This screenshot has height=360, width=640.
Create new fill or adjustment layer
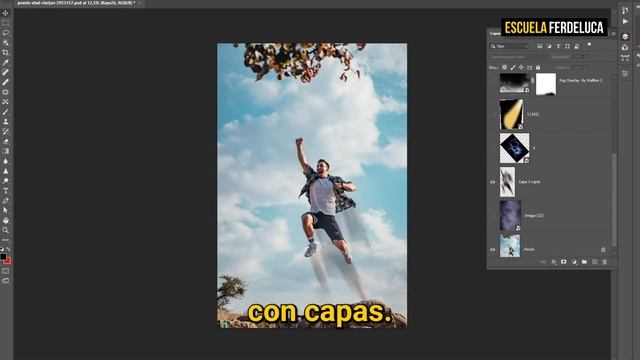coord(574,262)
